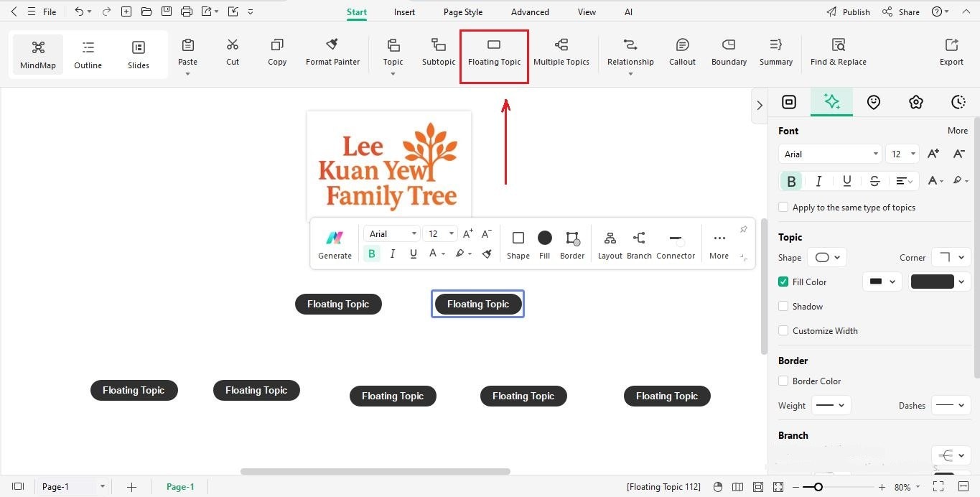Add a Callout to the topic

(682, 53)
